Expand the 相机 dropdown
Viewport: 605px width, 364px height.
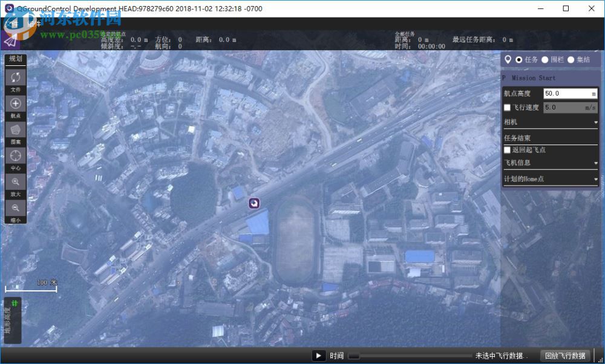click(x=551, y=122)
